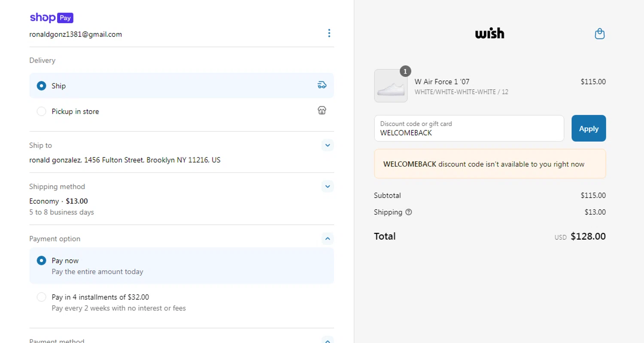Click the discount code input field
The image size is (644, 343).
(469, 128)
